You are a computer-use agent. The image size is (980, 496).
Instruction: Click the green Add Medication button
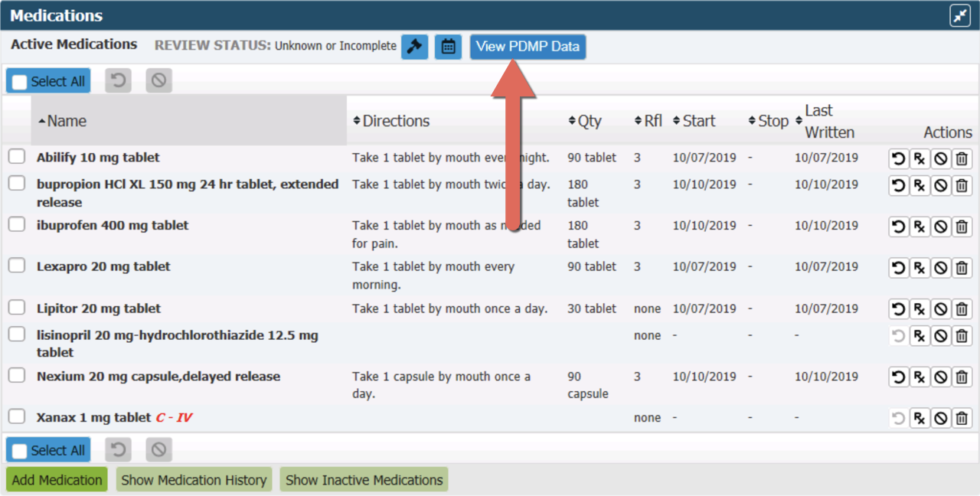pos(57,480)
